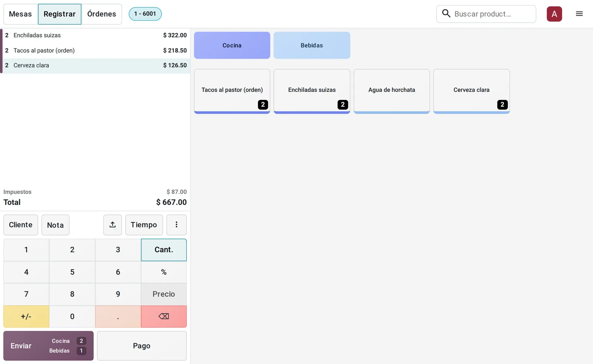Focus the Buscar productos search field

(x=486, y=14)
